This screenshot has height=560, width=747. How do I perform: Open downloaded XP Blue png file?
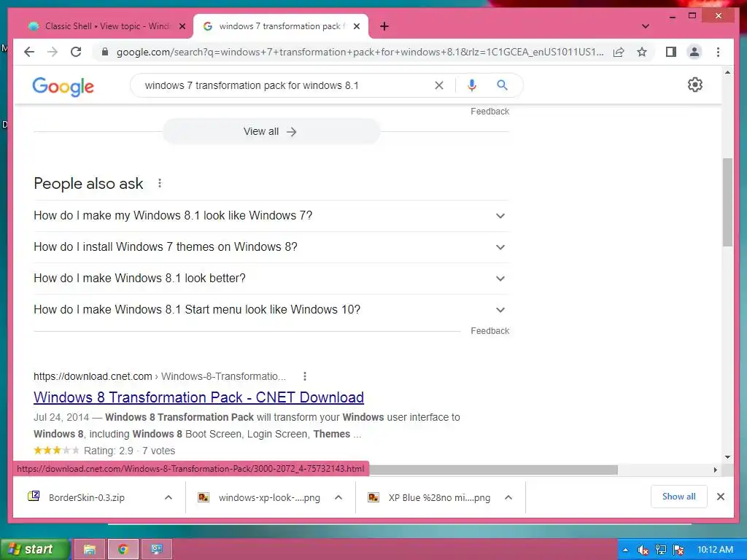[x=430, y=497]
